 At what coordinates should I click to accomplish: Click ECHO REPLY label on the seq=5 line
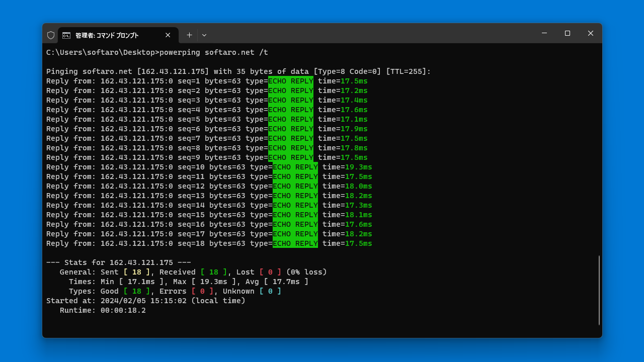click(291, 119)
